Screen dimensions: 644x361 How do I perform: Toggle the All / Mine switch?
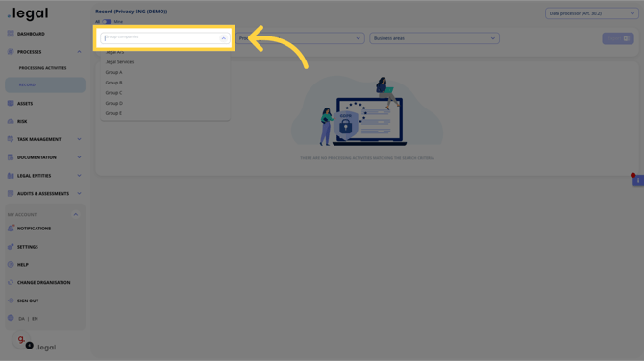coord(107,22)
